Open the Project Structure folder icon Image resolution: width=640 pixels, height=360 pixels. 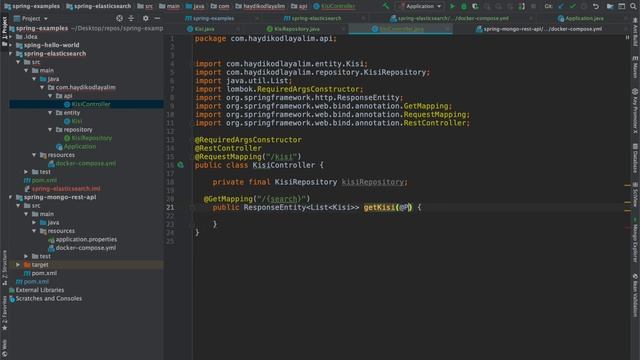(610, 7)
